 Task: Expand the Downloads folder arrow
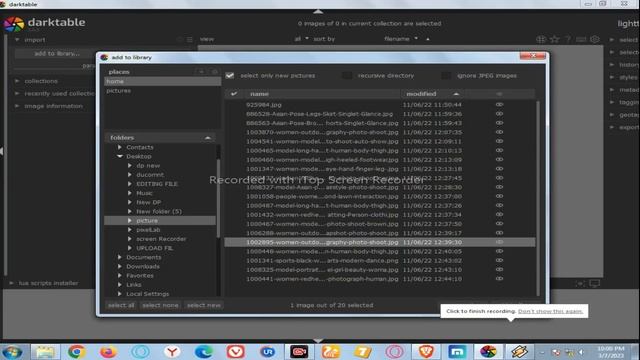point(120,266)
